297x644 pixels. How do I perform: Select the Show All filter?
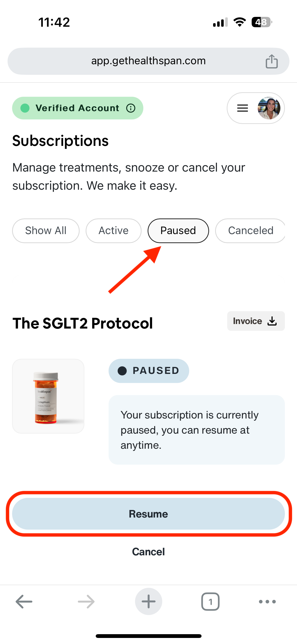click(46, 231)
